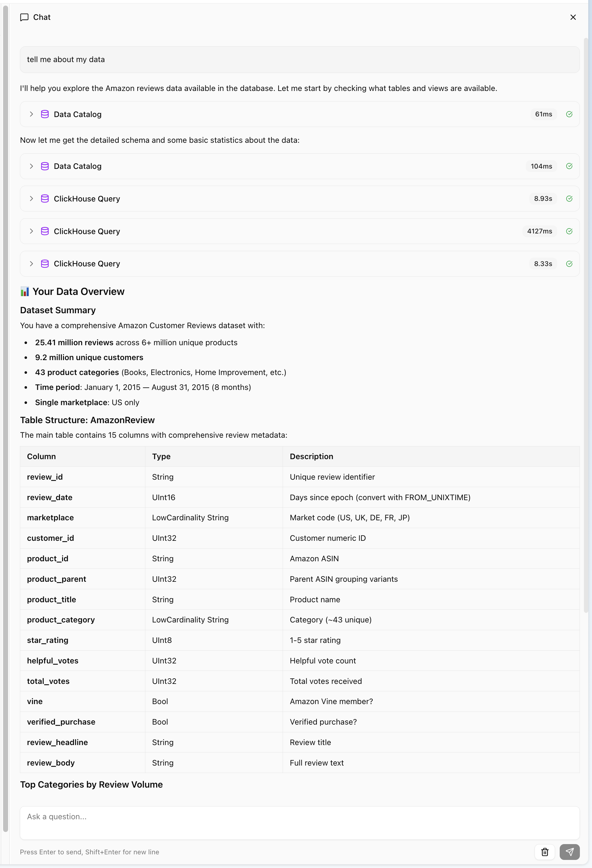592x868 pixels.
Task: Close the Chat panel
Action: 572,17
